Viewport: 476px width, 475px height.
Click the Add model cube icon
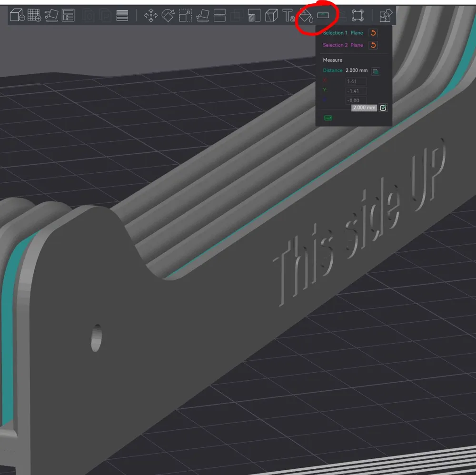(x=17, y=15)
